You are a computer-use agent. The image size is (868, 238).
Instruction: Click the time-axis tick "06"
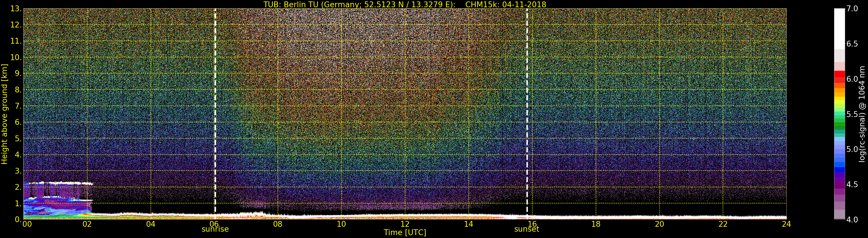[214, 224]
